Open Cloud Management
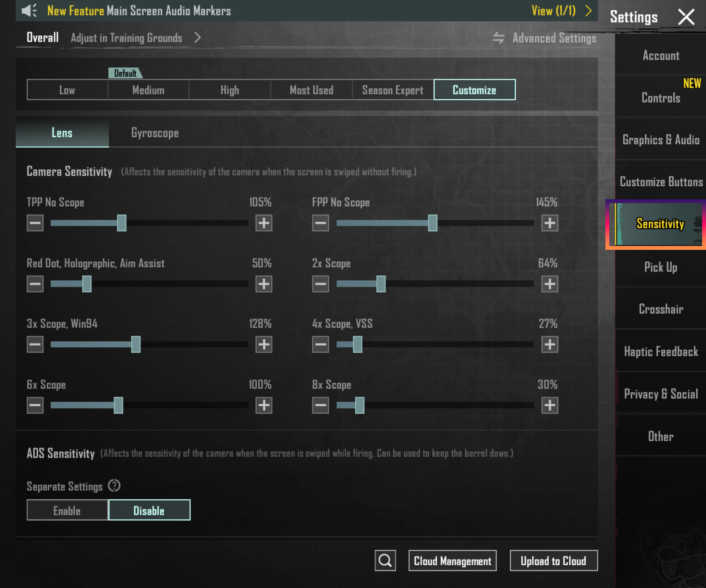This screenshot has width=706, height=588. click(452, 561)
